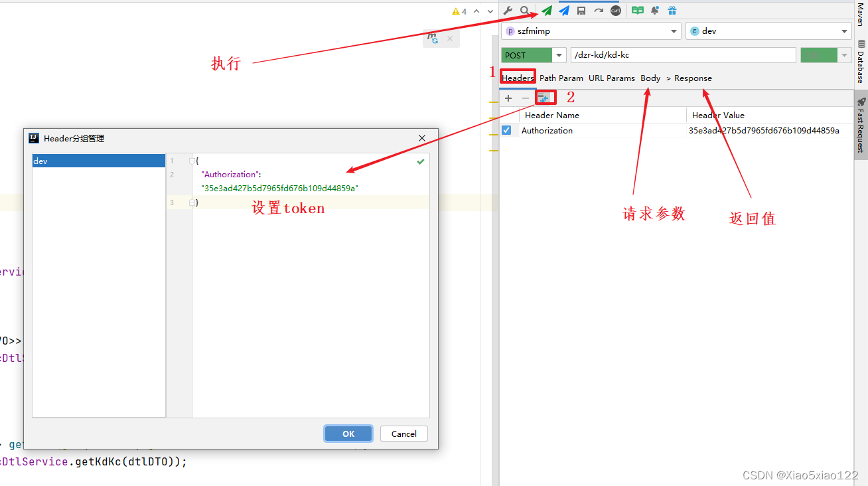
Task: Go to next highlighted problem with down chevron
Action: click(x=490, y=11)
